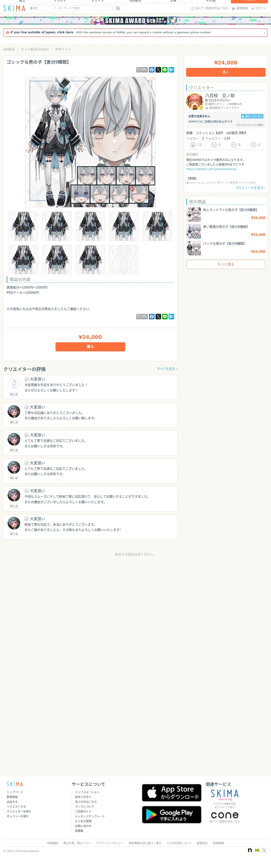Click the keyword search input field
271x868 pixels.
(x=84, y=8)
